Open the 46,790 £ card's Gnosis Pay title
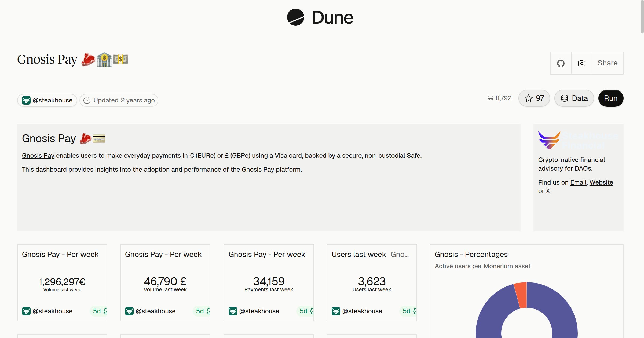Viewport: 644px width, 338px height. (163, 254)
